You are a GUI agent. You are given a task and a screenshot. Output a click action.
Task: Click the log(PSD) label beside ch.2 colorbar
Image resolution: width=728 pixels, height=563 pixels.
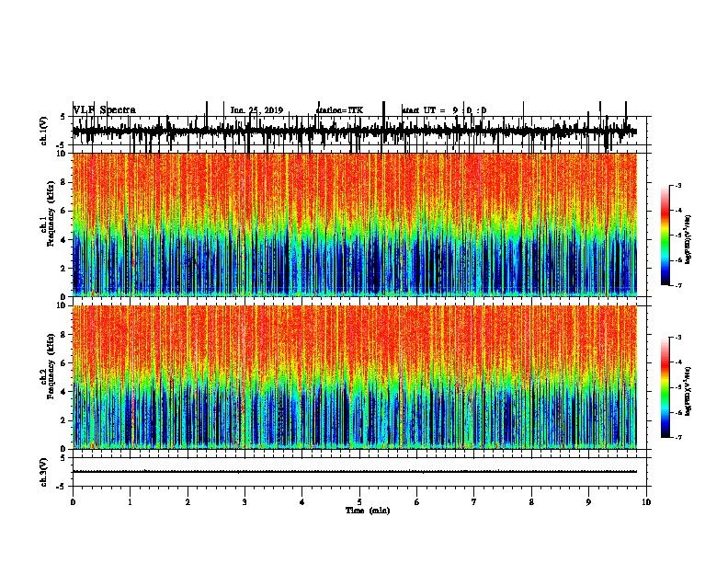pos(688,391)
